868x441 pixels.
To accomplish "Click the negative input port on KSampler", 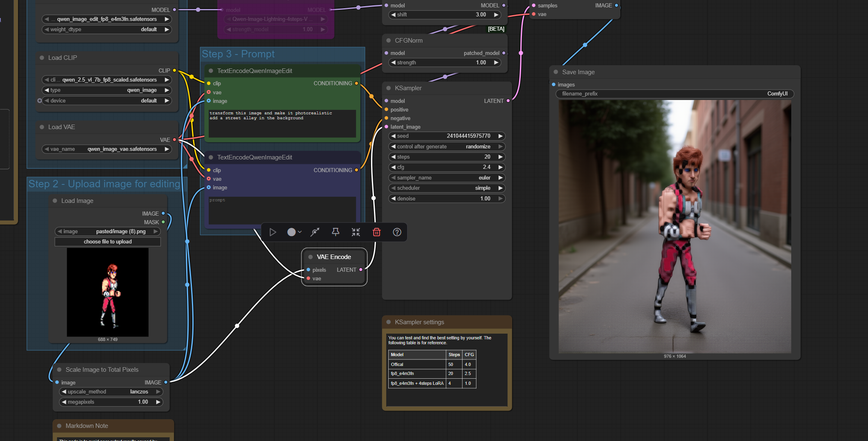I will [386, 118].
